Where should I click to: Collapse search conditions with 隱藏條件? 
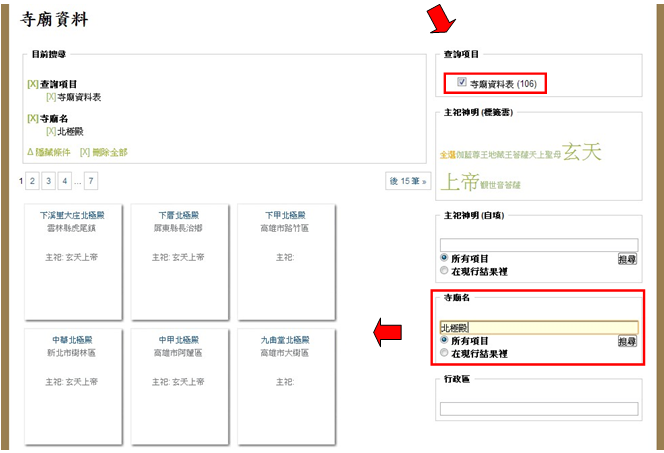[48, 152]
